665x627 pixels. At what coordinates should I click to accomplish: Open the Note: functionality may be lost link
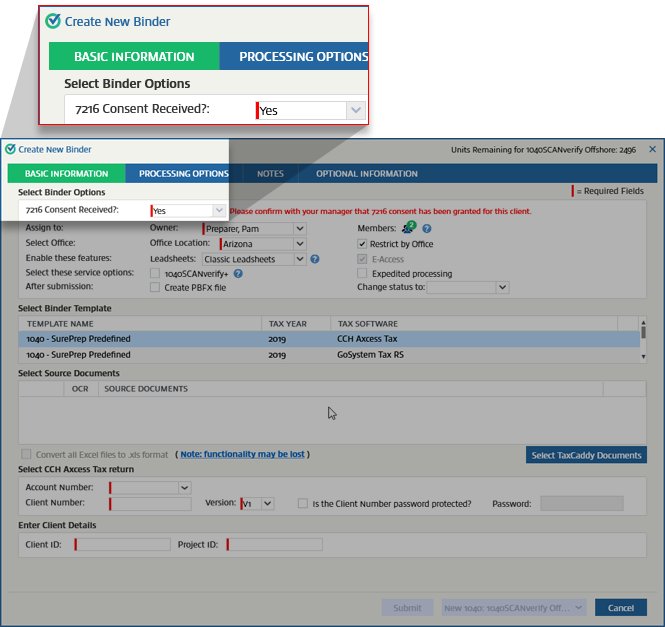[242, 454]
